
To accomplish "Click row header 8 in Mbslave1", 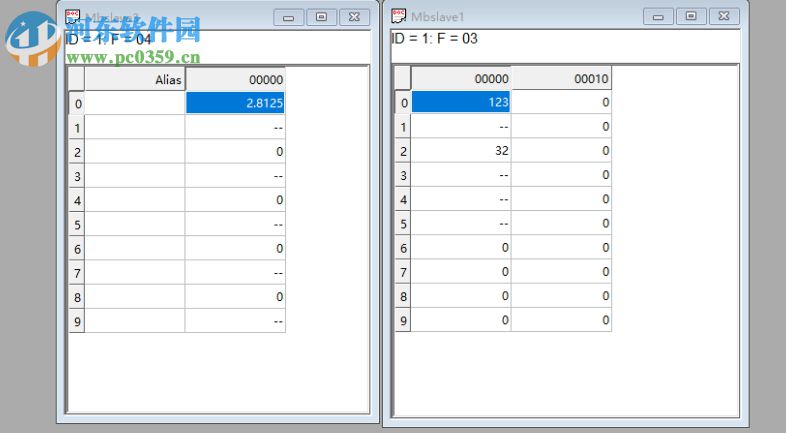I will point(403,296).
